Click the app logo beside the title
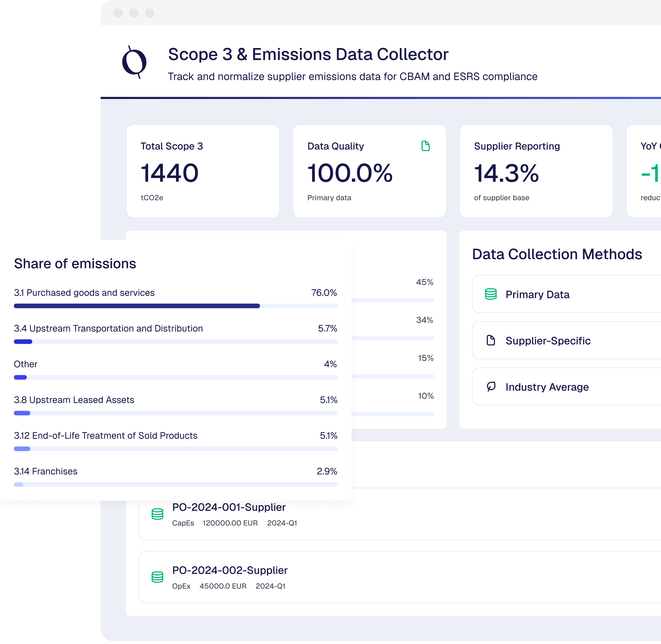661x644 pixels. coord(134,62)
